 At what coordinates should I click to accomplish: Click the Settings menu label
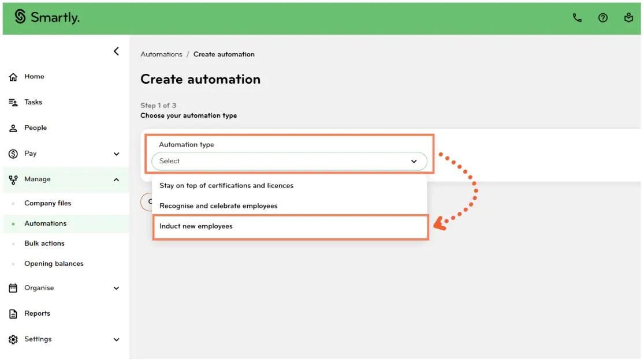coord(38,339)
